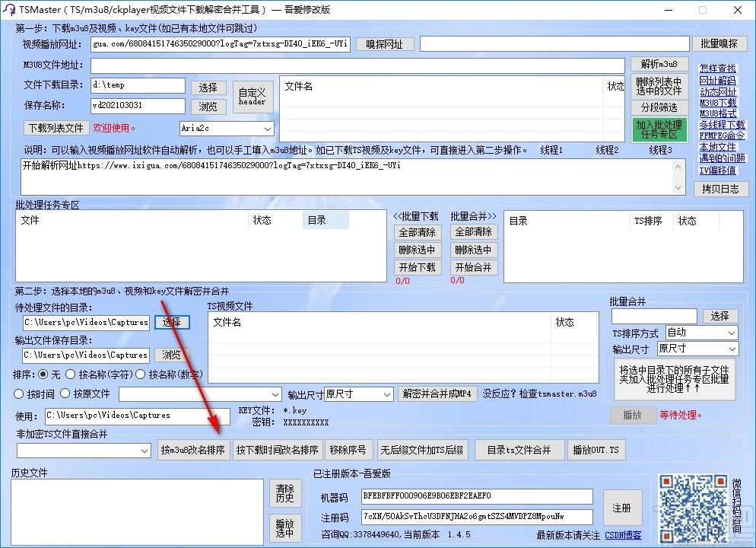Open the 本地文件 link

[x=717, y=147]
